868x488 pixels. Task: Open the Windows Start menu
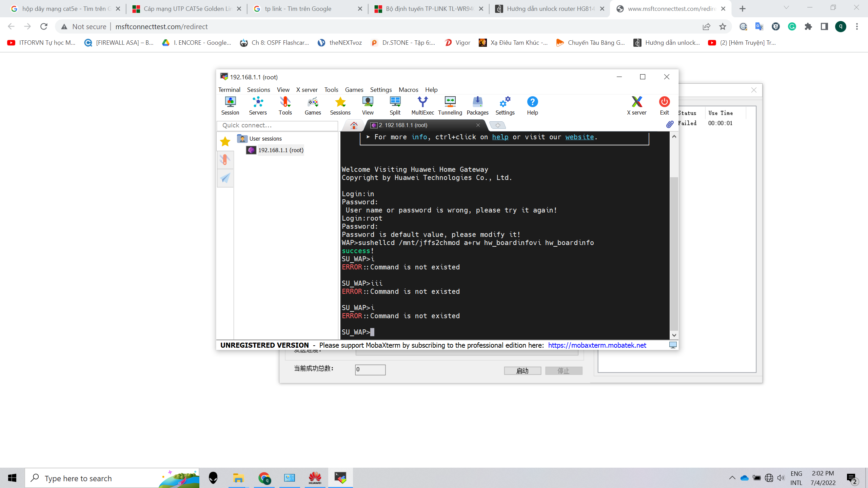coord(12,478)
